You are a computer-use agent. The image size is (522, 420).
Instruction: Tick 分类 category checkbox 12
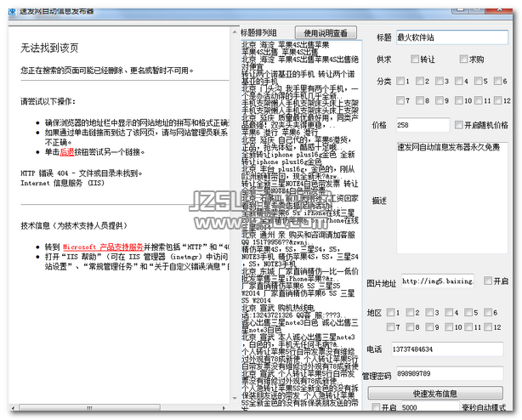point(498,100)
